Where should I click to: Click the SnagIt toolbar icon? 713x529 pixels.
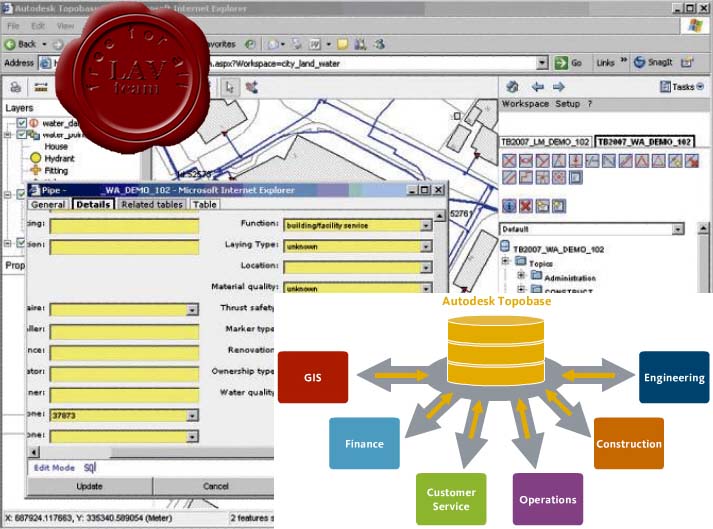tap(653, 62)
